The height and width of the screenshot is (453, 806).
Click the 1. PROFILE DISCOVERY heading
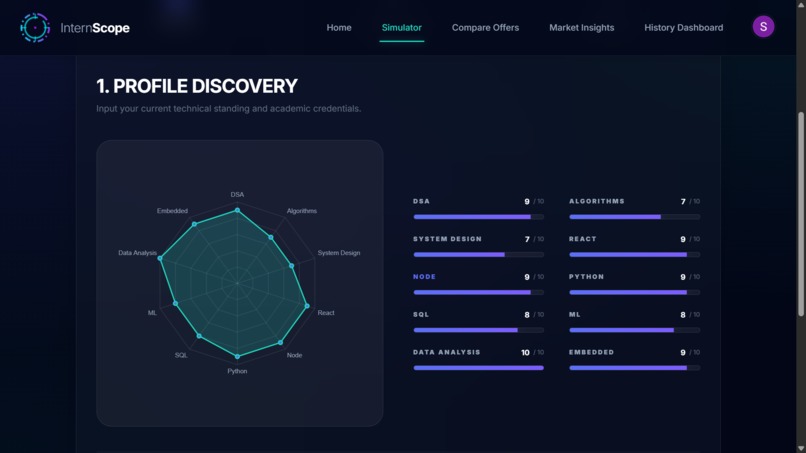tap(197, 86)
